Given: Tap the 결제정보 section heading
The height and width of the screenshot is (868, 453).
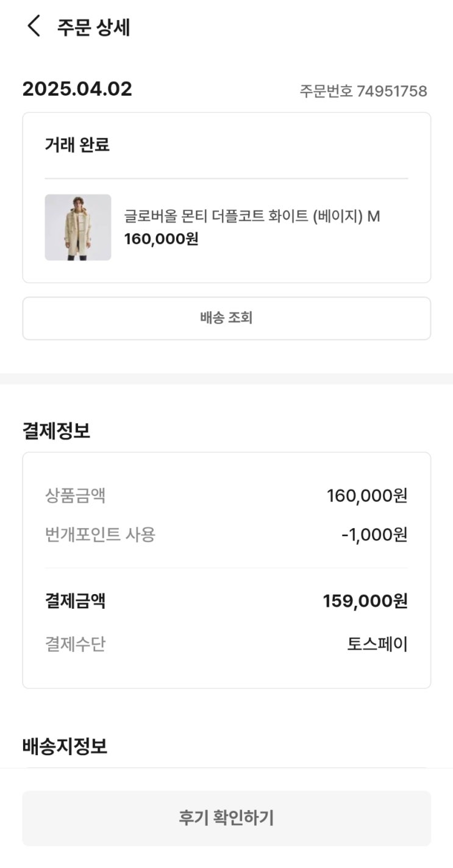Looking at the screenshot, I should pos(56,431).
